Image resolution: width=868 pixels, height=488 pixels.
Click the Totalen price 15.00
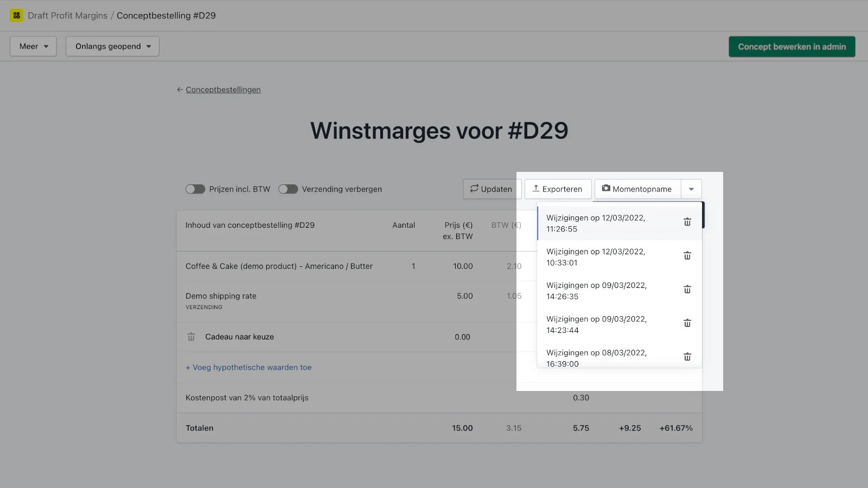pyautogui.click(x=462, y=428)
